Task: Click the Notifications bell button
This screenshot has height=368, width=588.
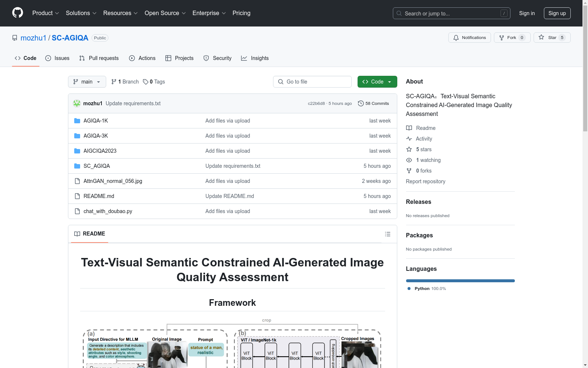Action: [x=469, y=38]
